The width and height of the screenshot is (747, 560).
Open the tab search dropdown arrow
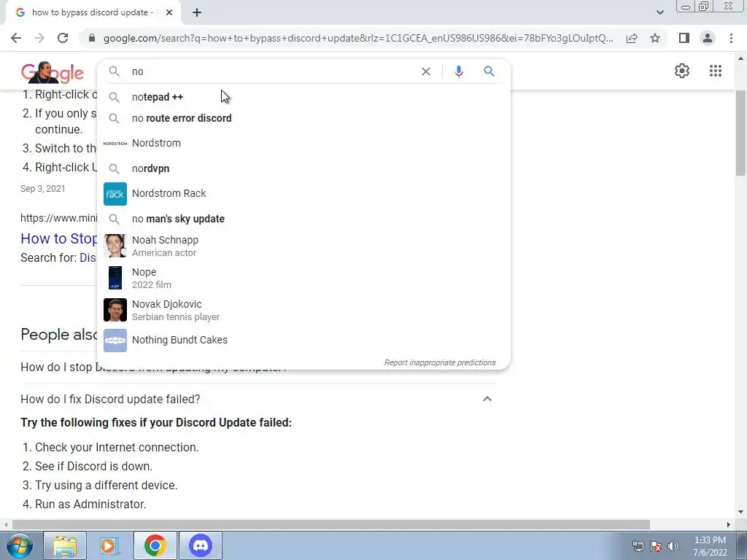pos(659,12)
